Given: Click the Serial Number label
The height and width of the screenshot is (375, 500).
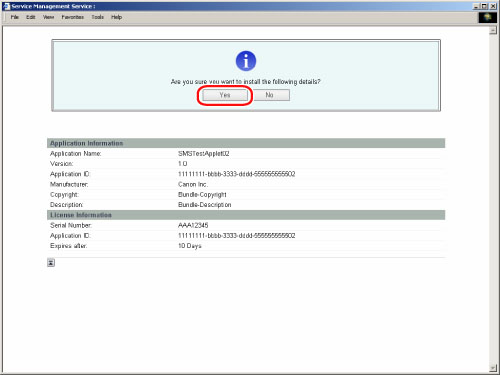Looking at the screenshot, I should (71, 225).
